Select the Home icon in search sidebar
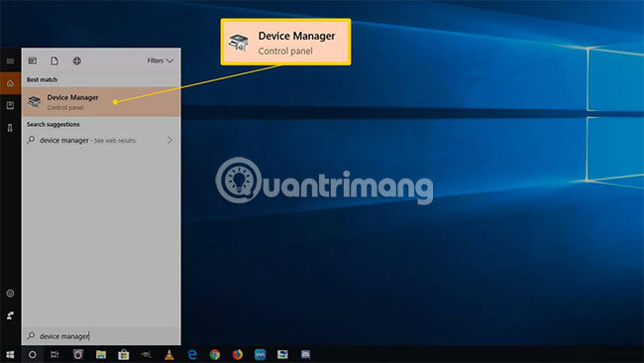 click(10, 83)
